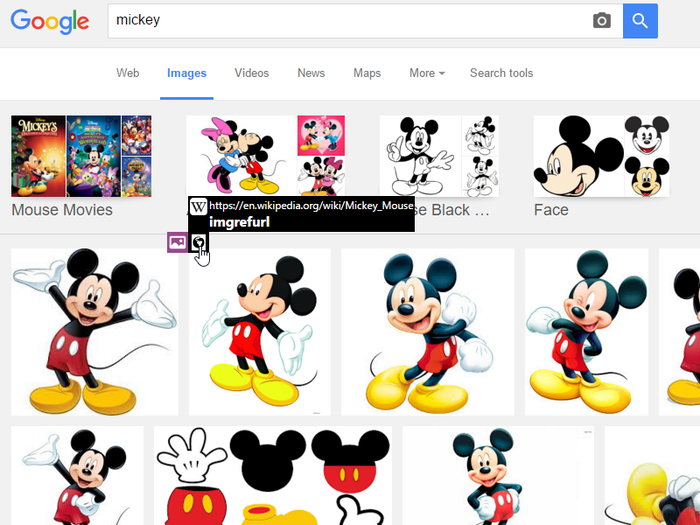Open second-row Mickey with hands on hips
The image size is (700, 525).
pos(498,475)
